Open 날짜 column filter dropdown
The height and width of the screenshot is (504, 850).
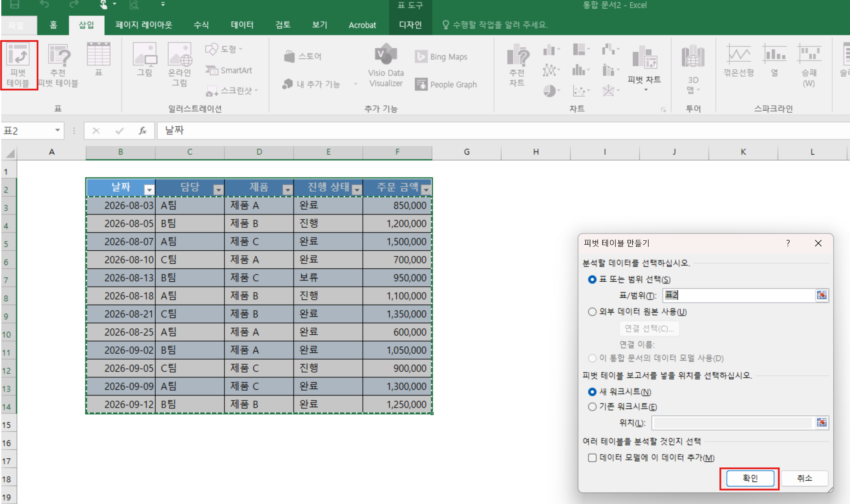pos(149,190)
